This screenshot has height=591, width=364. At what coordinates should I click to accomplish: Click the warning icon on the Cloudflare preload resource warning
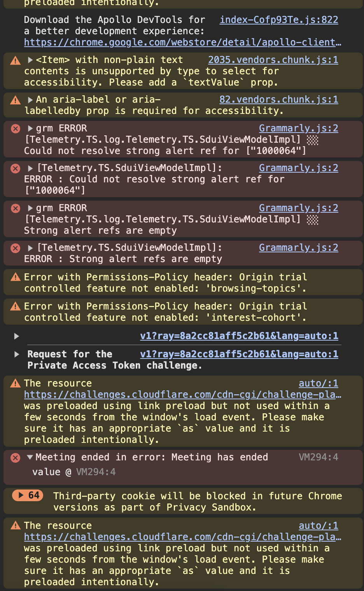(15, 383)
